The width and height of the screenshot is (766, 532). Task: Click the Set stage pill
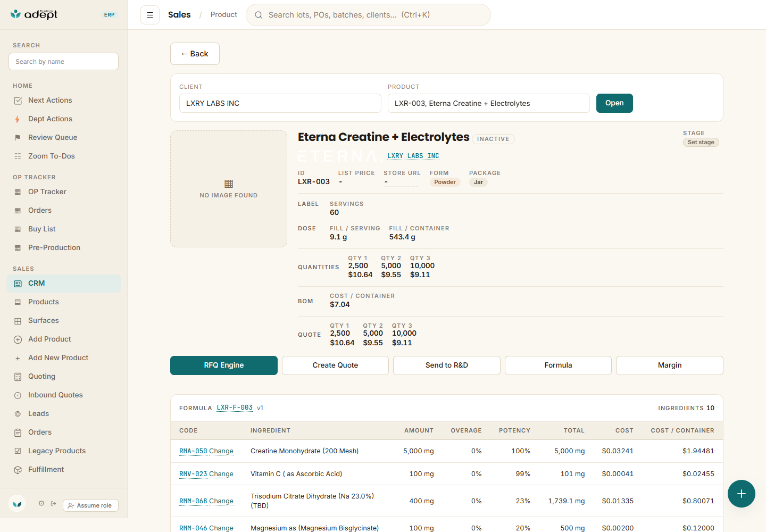click(x=701, y=142)
